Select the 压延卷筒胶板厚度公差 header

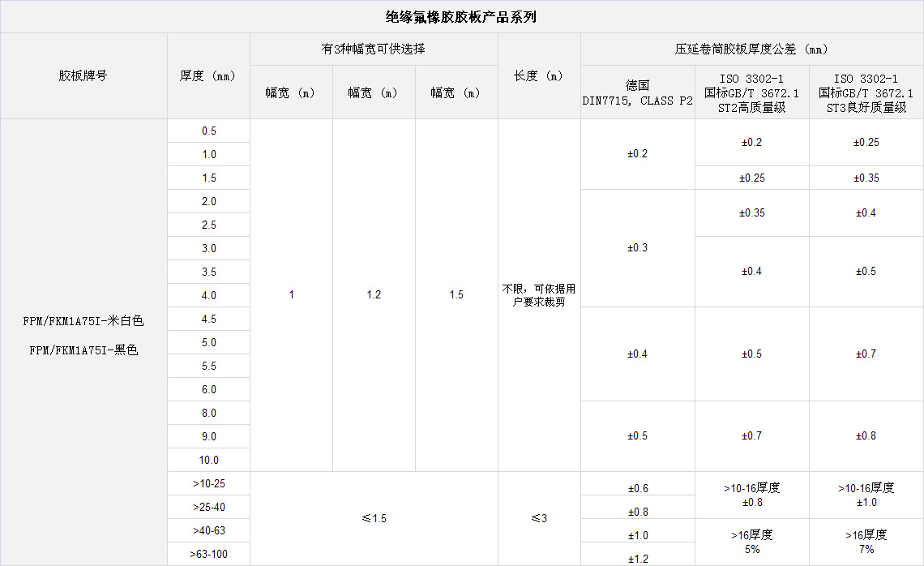pos(751,49)
